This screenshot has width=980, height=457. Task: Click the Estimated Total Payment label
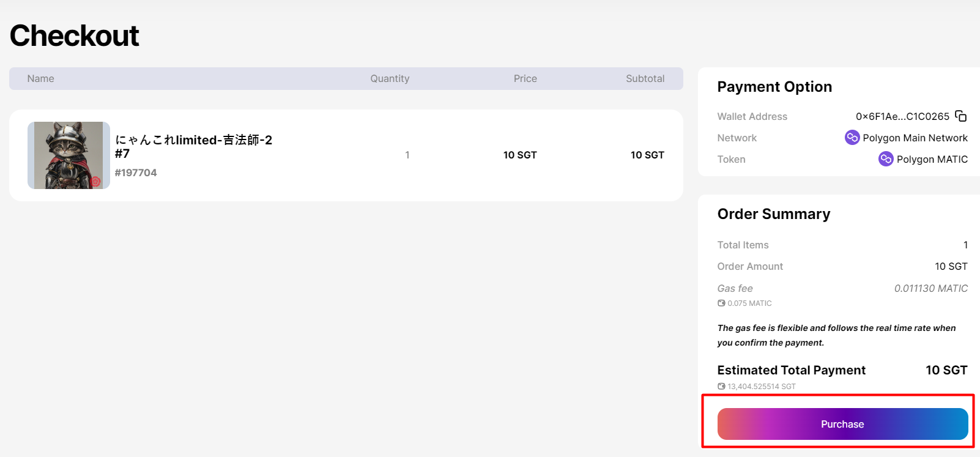pyautogui.click(x=791, y=370)
